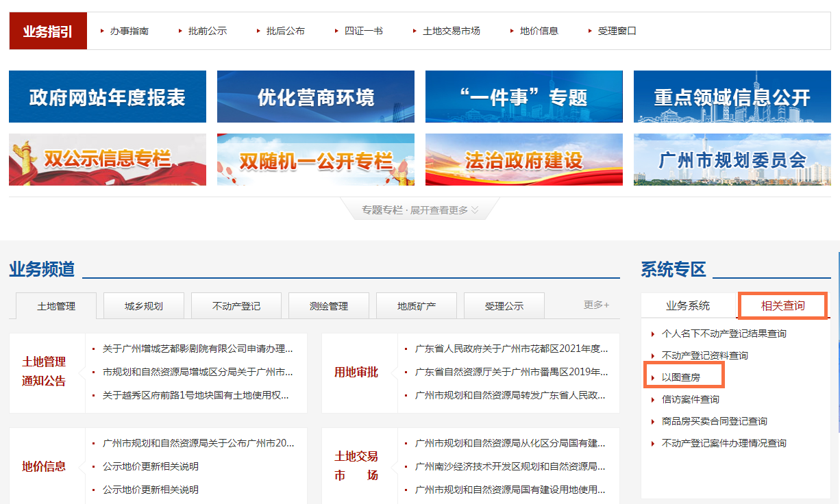Click the 以图查房 query link
Screen dimensions: 840x504
(680, 377)
